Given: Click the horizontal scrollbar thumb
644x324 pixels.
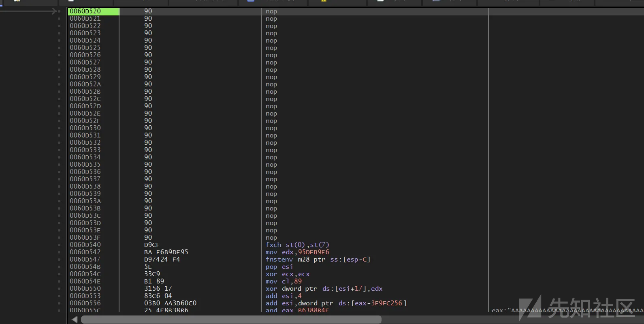Looking at the screenshot, I should 231,320.
